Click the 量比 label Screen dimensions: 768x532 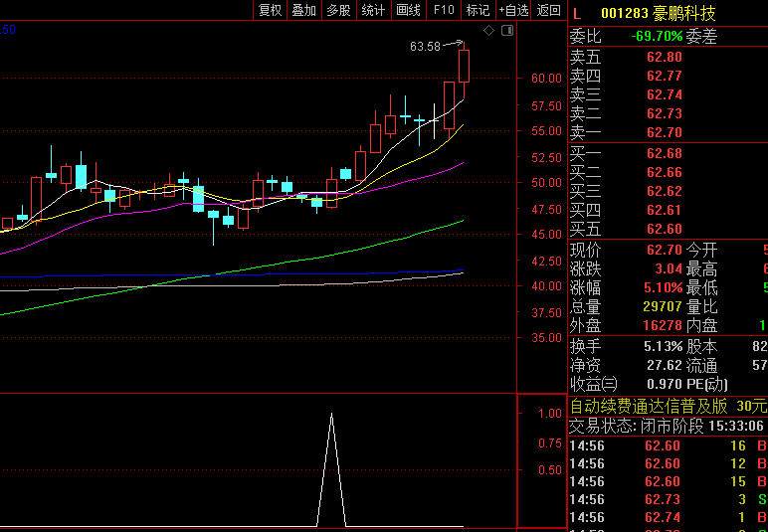point(702,307)
